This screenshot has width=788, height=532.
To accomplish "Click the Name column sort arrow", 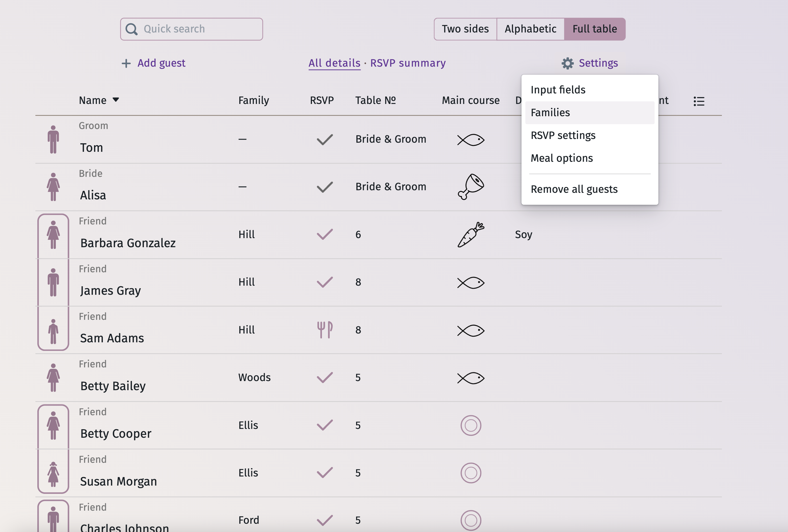I will tap(116, 100).
